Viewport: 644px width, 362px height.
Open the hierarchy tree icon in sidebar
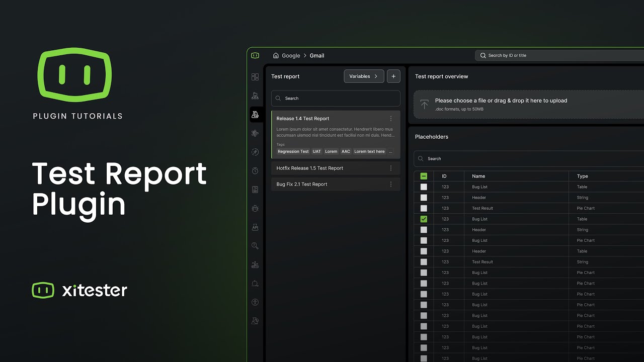tap(255, 96)
